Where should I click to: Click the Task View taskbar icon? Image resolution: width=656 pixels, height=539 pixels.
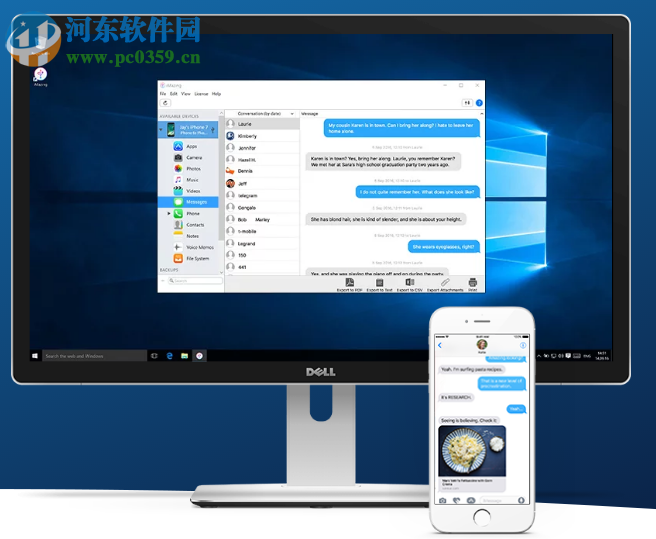point(154,356)
